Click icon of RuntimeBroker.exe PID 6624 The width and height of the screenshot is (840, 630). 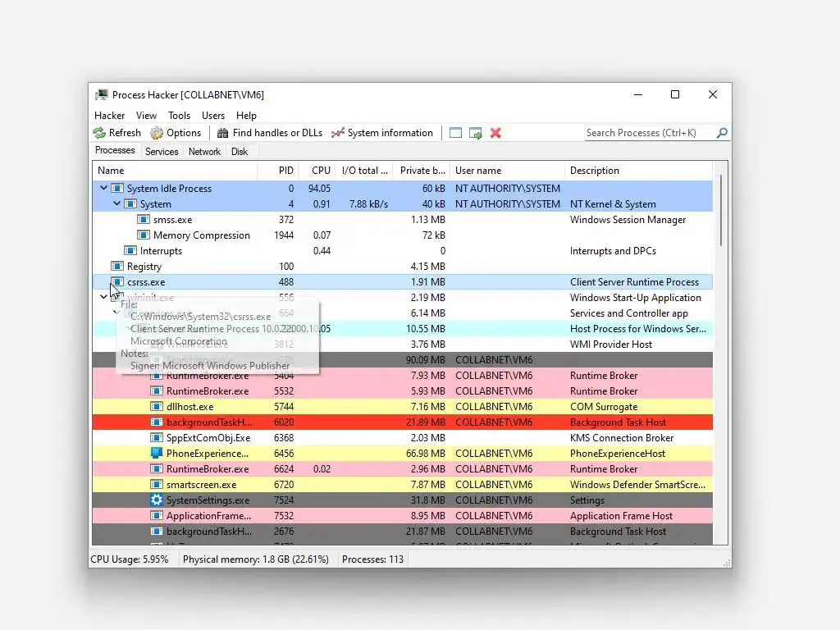click(x=157, y=468)
